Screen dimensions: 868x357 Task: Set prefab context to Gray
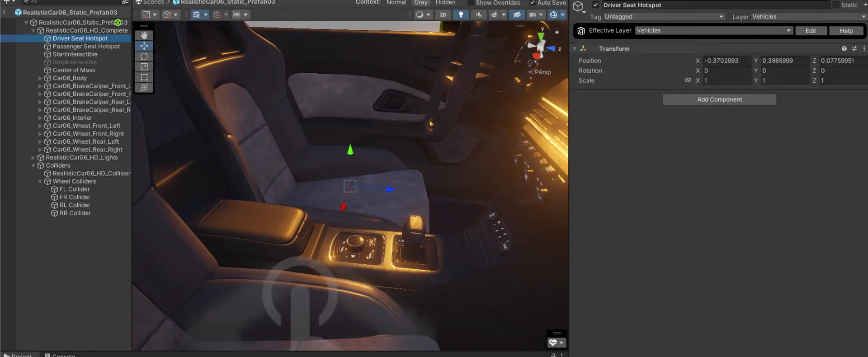pos(421,3)
